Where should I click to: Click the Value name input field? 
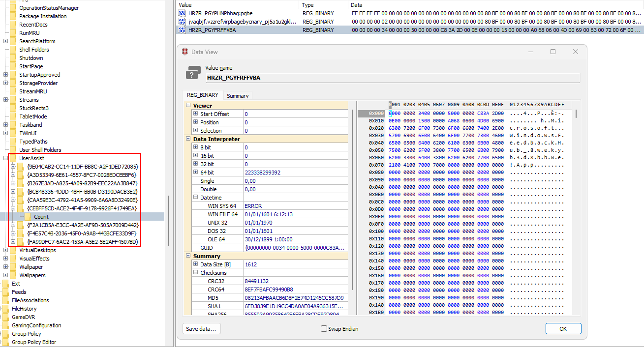tap(393, 78)
